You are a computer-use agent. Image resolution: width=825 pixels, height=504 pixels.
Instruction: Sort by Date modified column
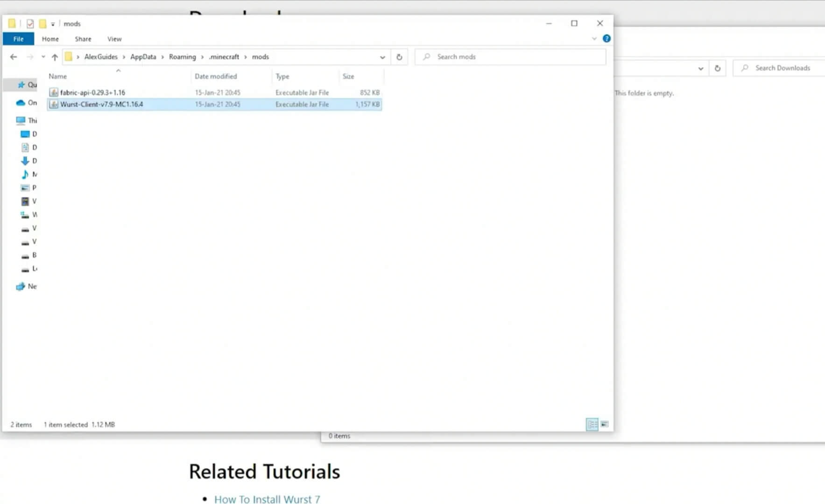click(x=216, y=76)
